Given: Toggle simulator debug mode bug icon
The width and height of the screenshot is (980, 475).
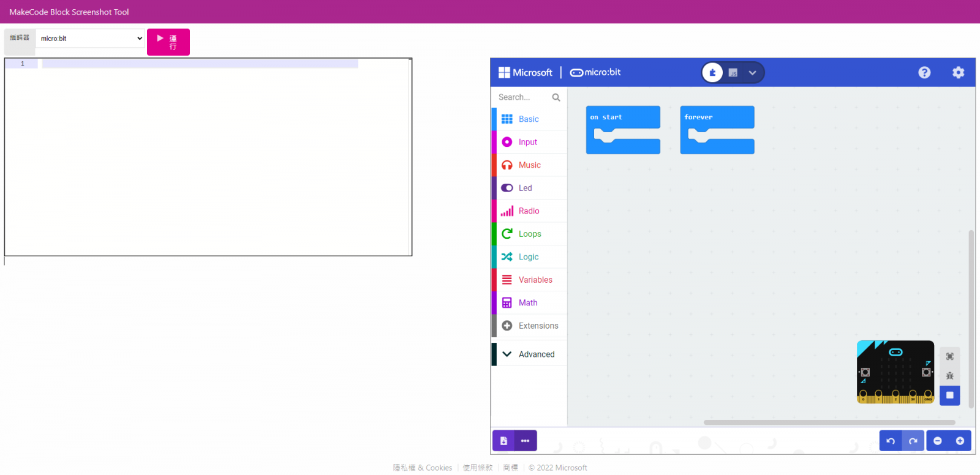Looking at the screenshot, I should coord(949,376).
